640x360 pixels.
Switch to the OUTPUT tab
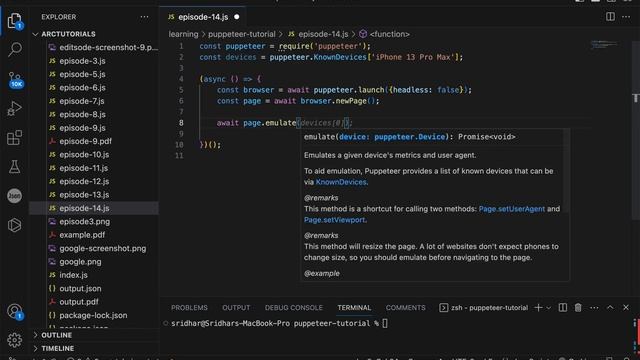pyautogui.click(x=236, y=308)
